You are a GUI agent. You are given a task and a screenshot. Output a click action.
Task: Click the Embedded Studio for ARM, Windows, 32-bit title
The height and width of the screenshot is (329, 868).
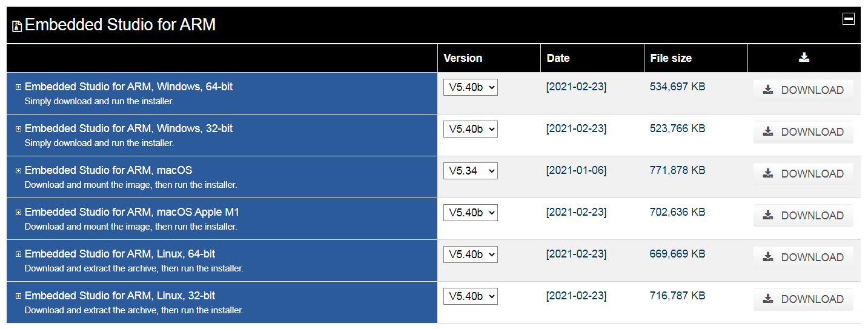click(x=128, y=128)
